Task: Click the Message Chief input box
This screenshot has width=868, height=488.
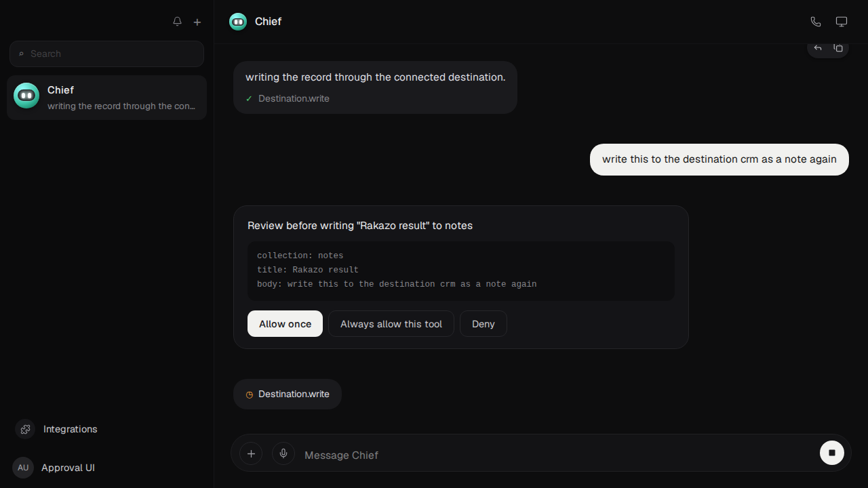Action: (556, 455)
